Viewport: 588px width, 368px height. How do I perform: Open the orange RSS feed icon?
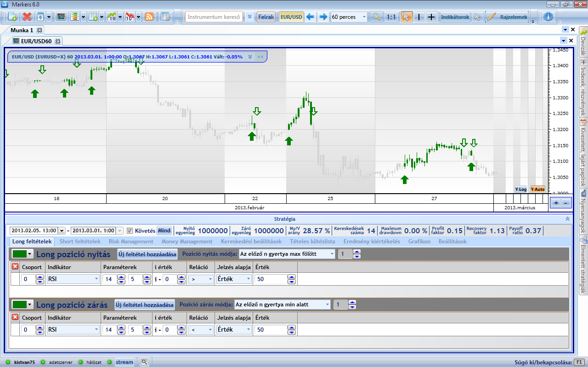[x=149, y=17]
